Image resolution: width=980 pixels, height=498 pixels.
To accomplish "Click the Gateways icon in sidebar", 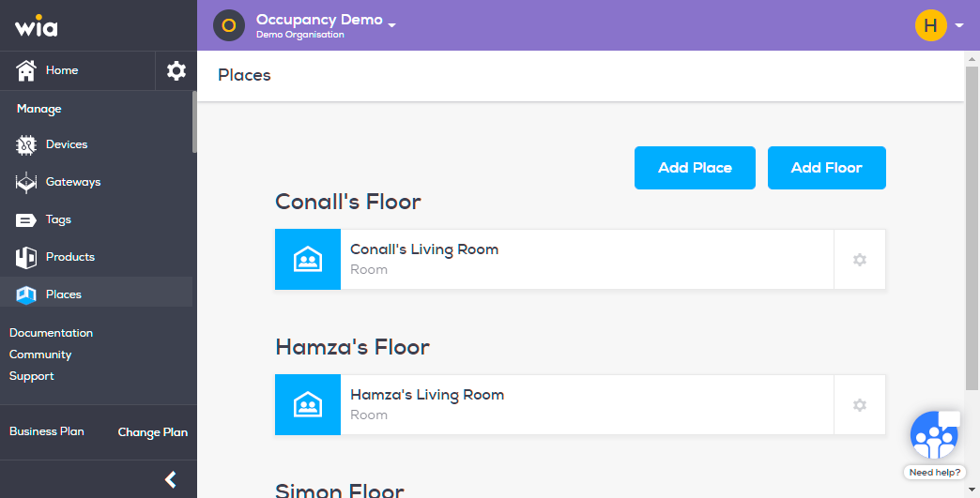I will [x=25, y=182].
